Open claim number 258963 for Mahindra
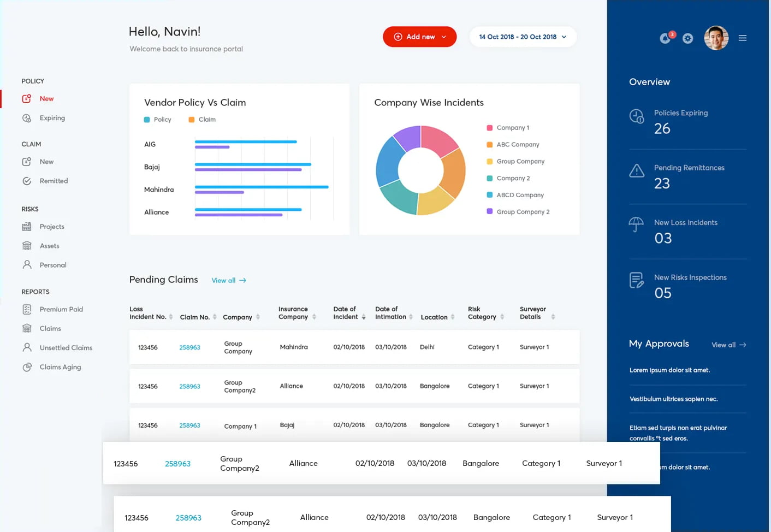 click(x=189, y=347)
